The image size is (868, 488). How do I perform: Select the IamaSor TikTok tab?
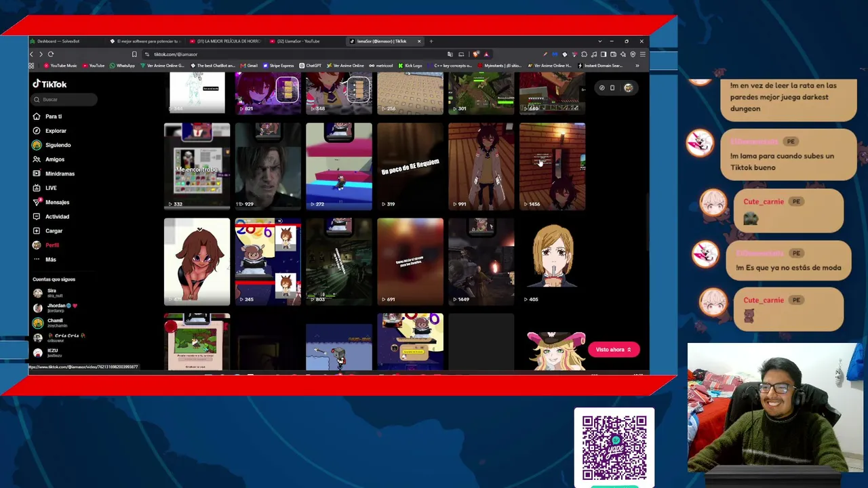tap(385, 41)
